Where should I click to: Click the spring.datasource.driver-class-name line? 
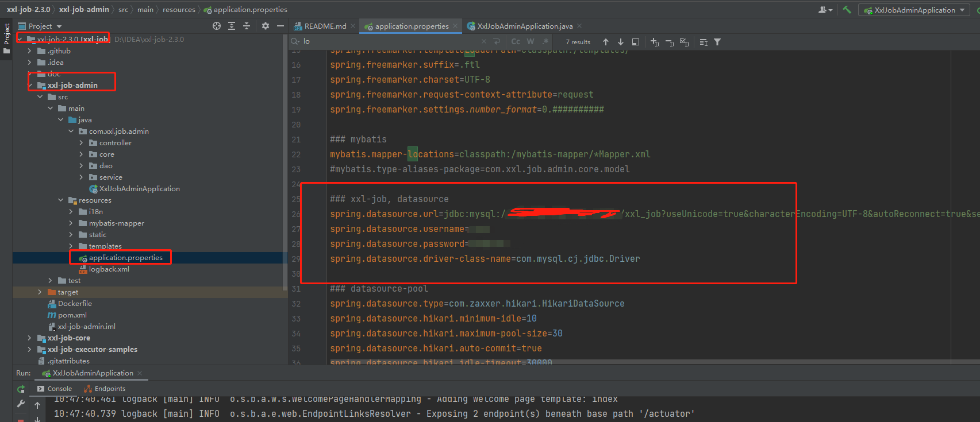click(485, 259)
